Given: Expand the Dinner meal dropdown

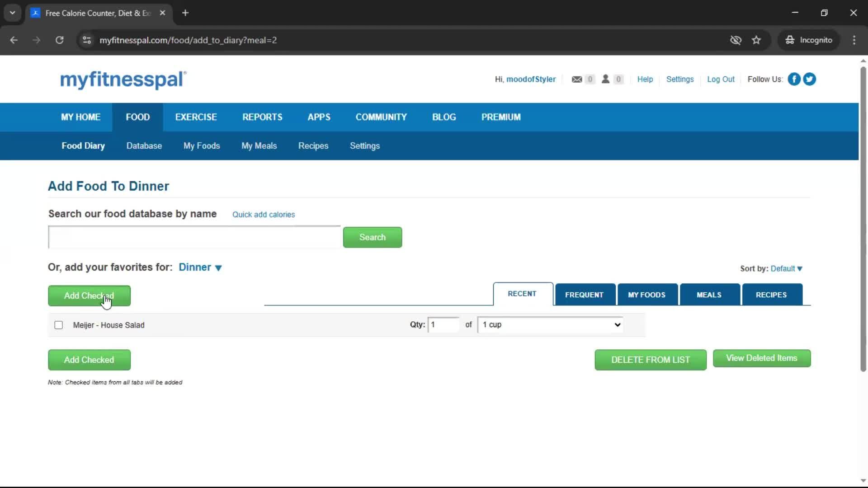Looking at the screenshot, I should (200, 267).
